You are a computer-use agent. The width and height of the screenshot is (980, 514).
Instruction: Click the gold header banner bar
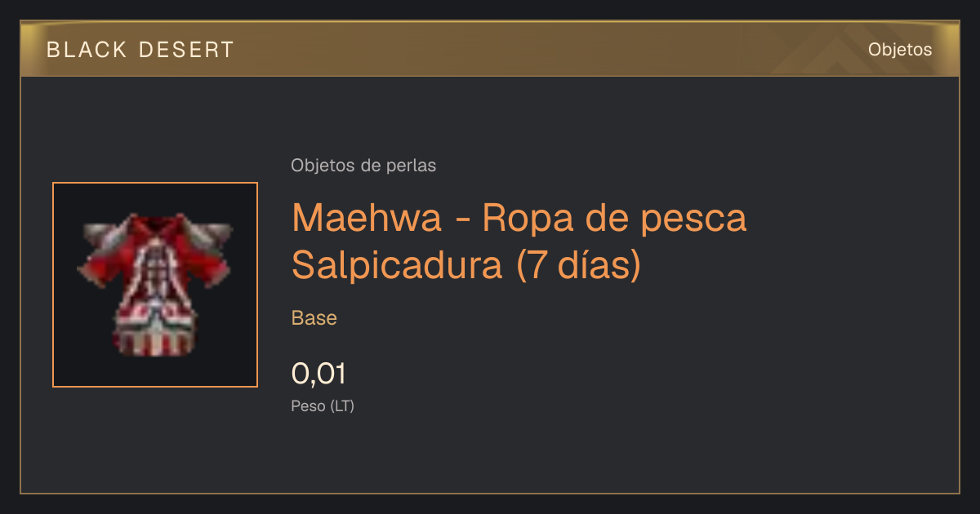click(490, 49)
